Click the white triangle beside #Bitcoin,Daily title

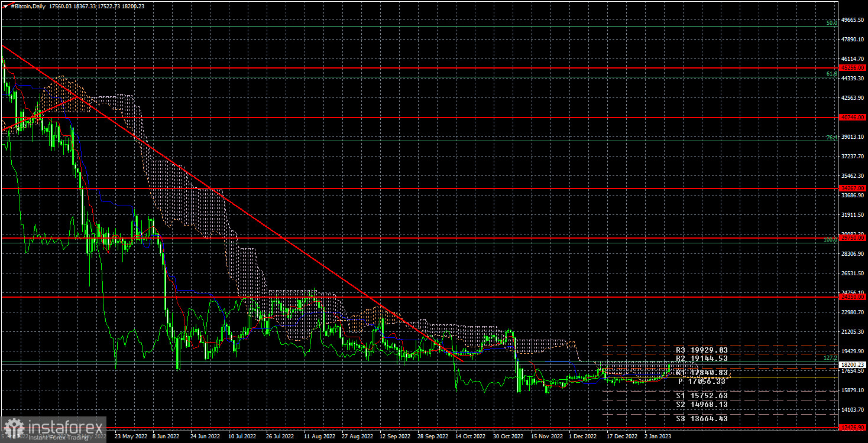click(x=5, y=6)
